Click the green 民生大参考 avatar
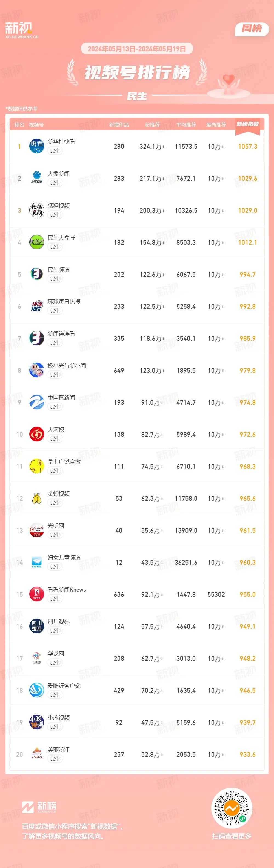The width and height of the screenshot is (274, 868). 36,242
